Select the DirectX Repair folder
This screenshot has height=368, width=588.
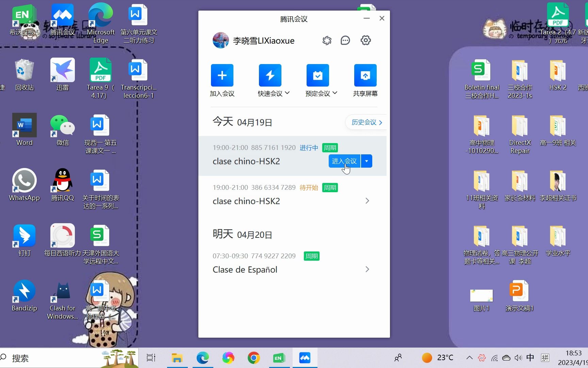(520, 134)
